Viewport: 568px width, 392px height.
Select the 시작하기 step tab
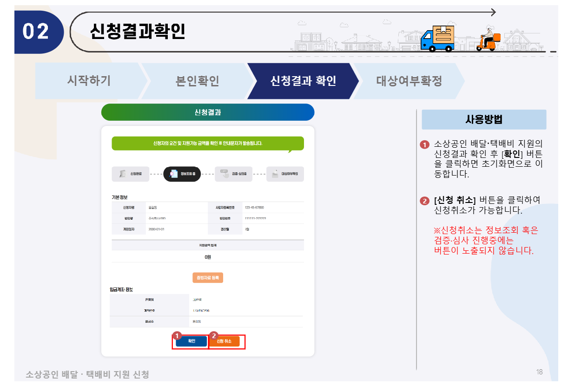click(x=89, y=81)
